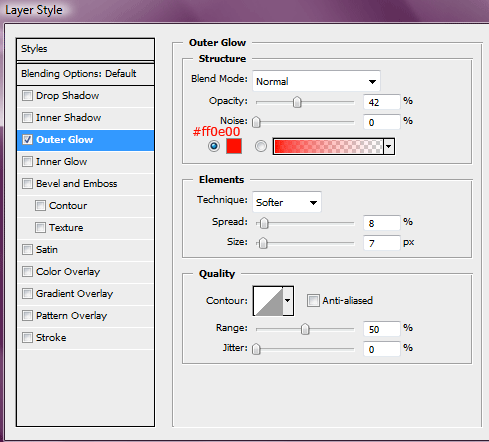The width and height of the screenshot is (489, 442).
Task: Click the red-to-transparent gradient preview
Action: 328,146
